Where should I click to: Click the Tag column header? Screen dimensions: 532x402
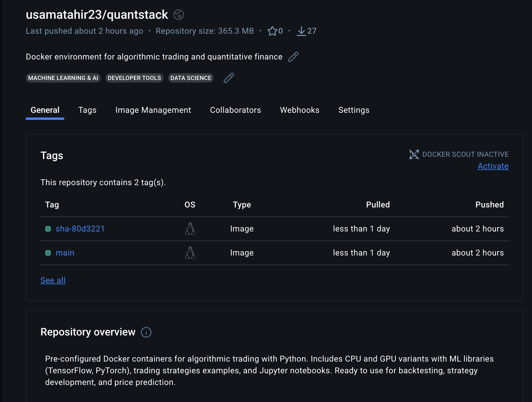click(x=52, y=205)
